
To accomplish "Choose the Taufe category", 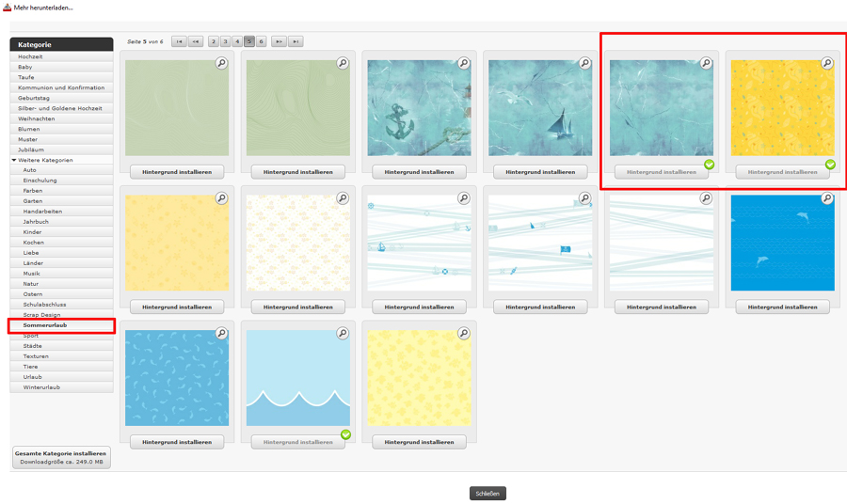I will click(x=61, y=77).
